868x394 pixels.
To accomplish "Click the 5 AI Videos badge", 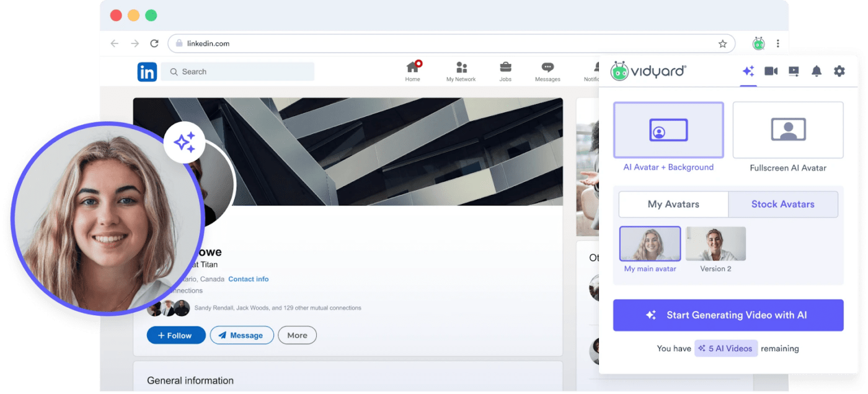I will point(726,349).
